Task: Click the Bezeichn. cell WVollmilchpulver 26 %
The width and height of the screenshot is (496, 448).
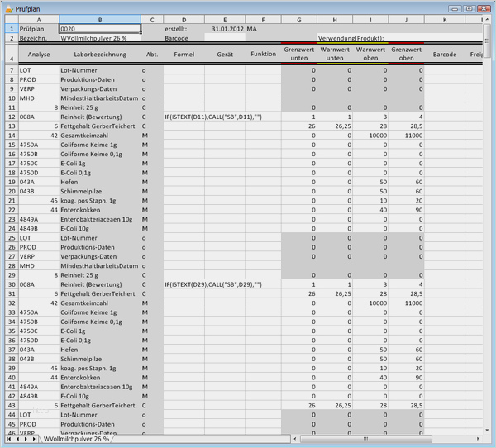Action: [100, 38]
